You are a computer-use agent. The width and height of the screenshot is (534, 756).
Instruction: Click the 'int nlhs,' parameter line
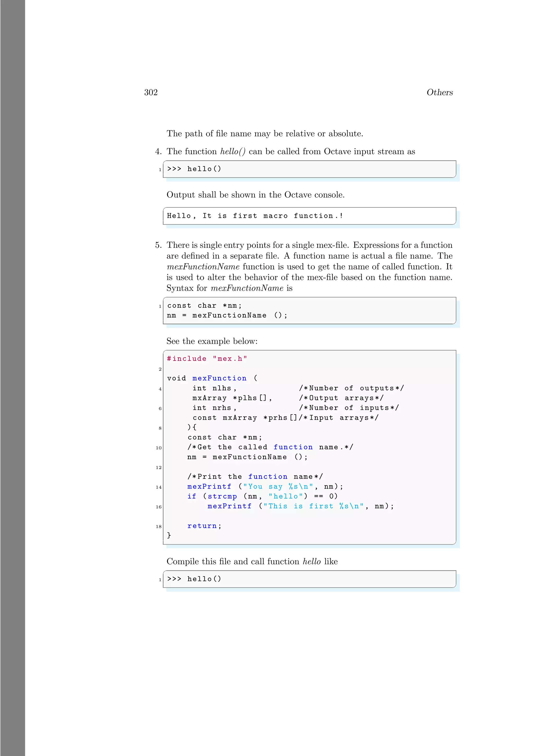(x=215, y=388)
